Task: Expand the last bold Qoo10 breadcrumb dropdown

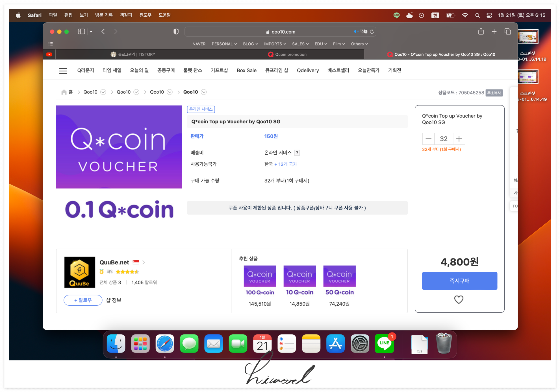Action: 204,92
